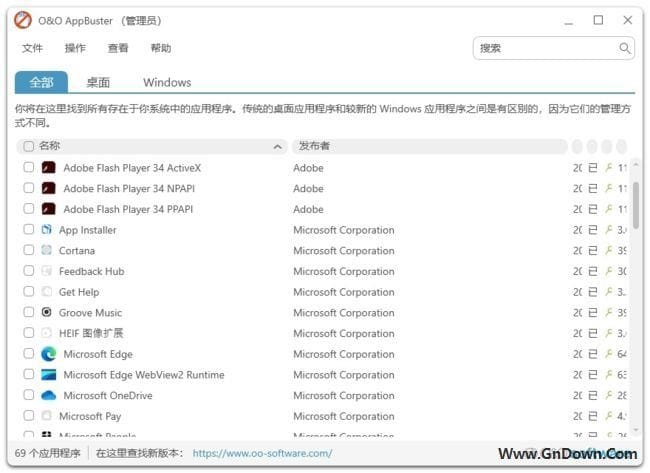Toggle the select-all checkbox beside 名称
Image resolution: width=650 pixels, height=473 pixels.
29,146
